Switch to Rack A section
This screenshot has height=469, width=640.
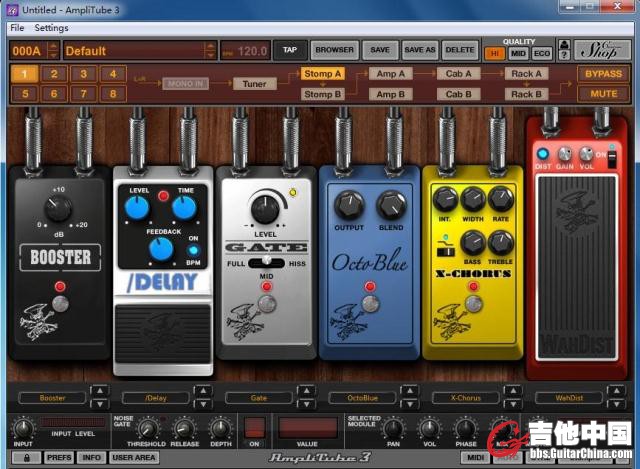527,74
